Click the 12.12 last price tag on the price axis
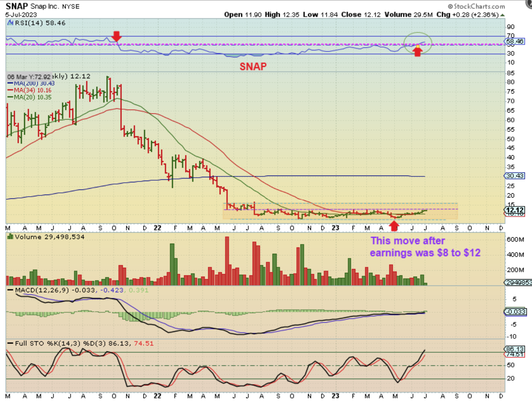The image size is (532, 401). click(515, 210)
